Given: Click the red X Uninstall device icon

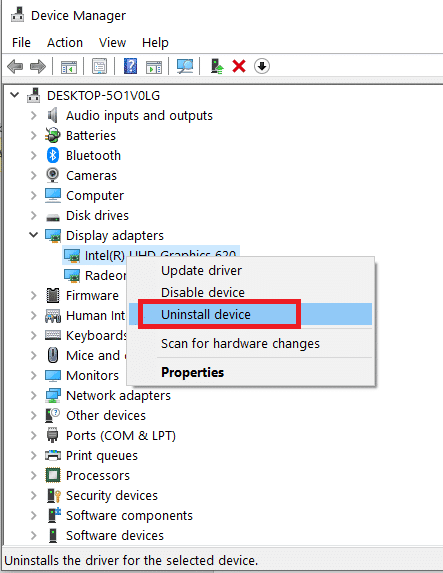Looking at the screenshot, I should coord(239,66).
